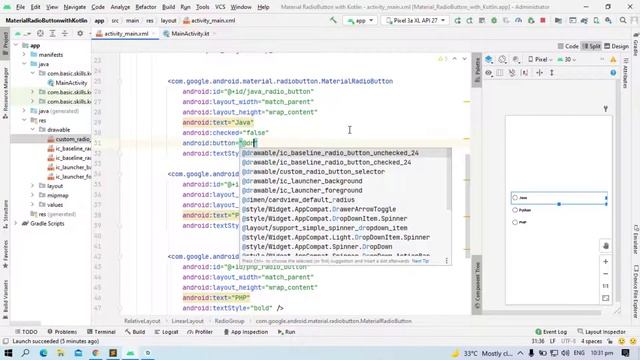Open the Navigate menu
The width and height of the screenshot is (640, 360).
[75, 7]
